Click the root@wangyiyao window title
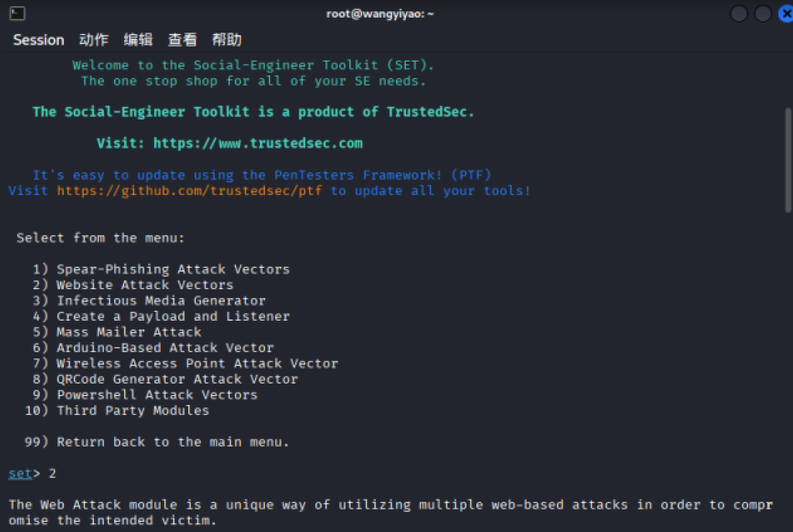793x532 pixels. pyautogui.click(x=380, y=14)
